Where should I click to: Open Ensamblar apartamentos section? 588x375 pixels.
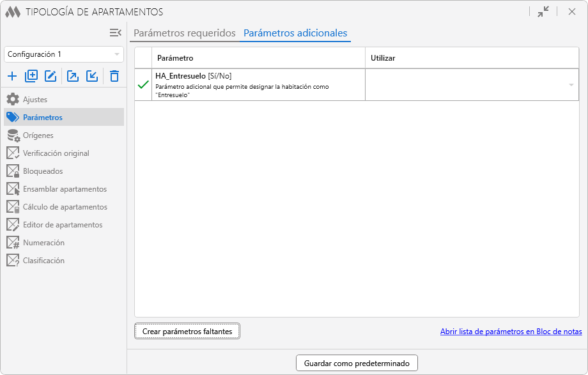pyautogui.click(x=65, y=189)
